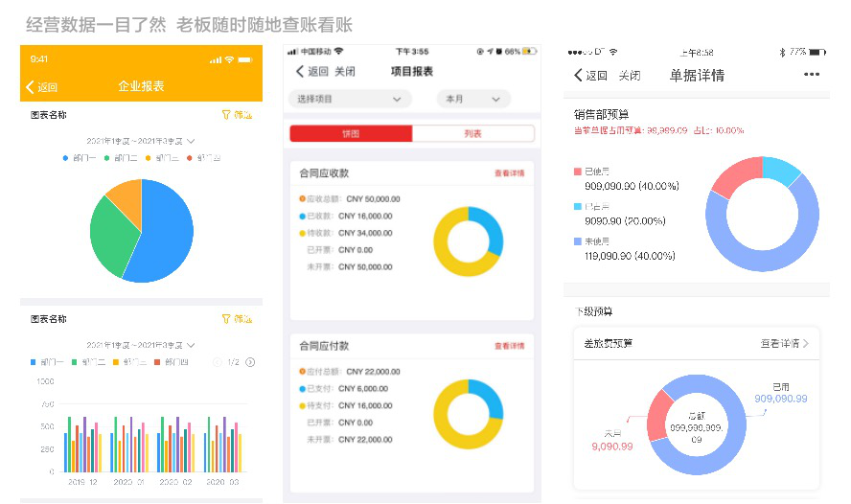This screenshot has width=851, height=504.
Task: Open the three-dot more menu in 单据详情
Action: pos(812,75)
